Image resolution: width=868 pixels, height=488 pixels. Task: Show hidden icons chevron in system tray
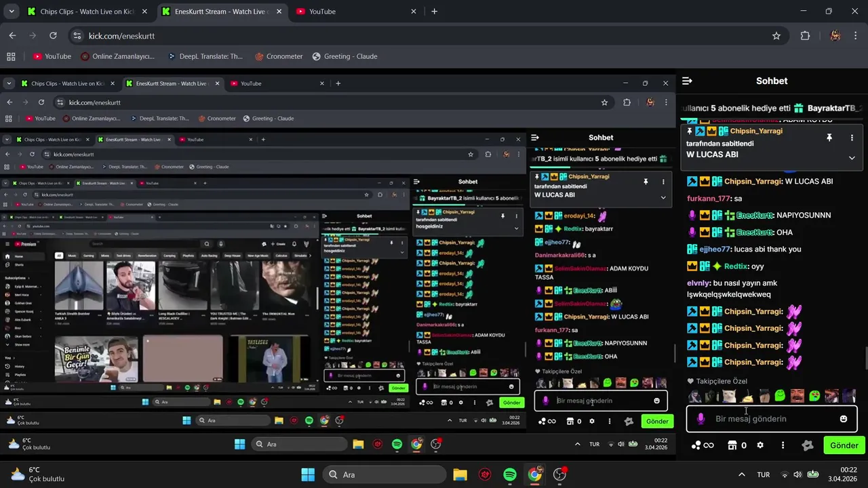tap(741, 474)
